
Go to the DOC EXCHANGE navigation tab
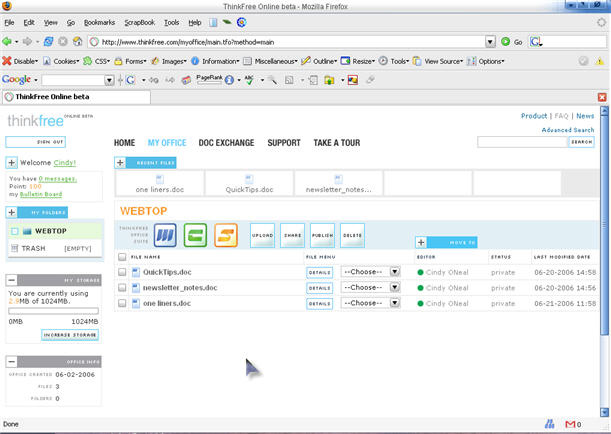click(x=226, y=143)
